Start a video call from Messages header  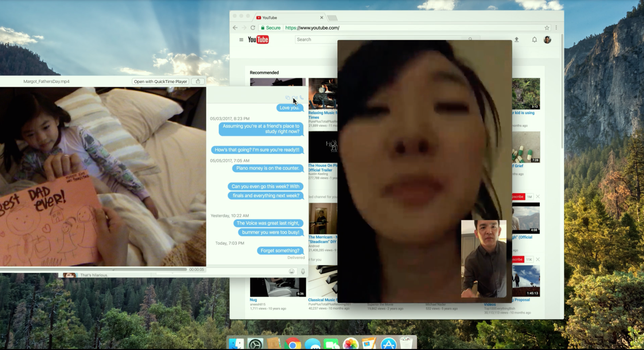point(295,98)
